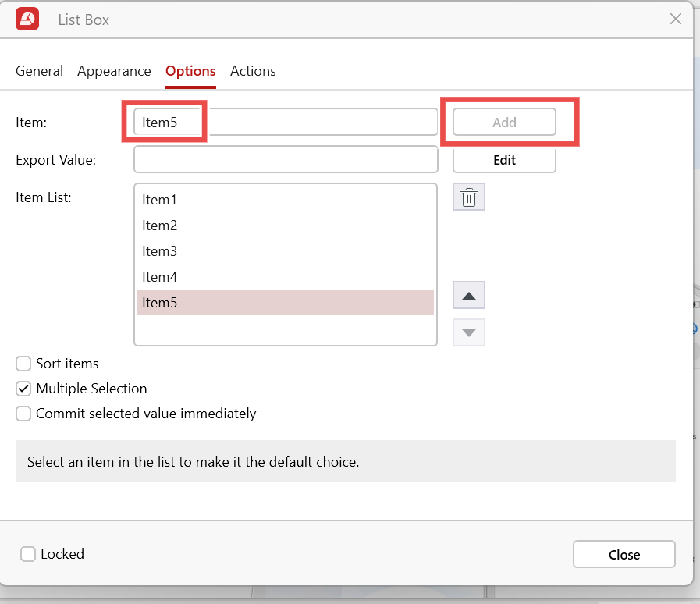Select the Options tab
700x604 pixels.
point(190,71)
